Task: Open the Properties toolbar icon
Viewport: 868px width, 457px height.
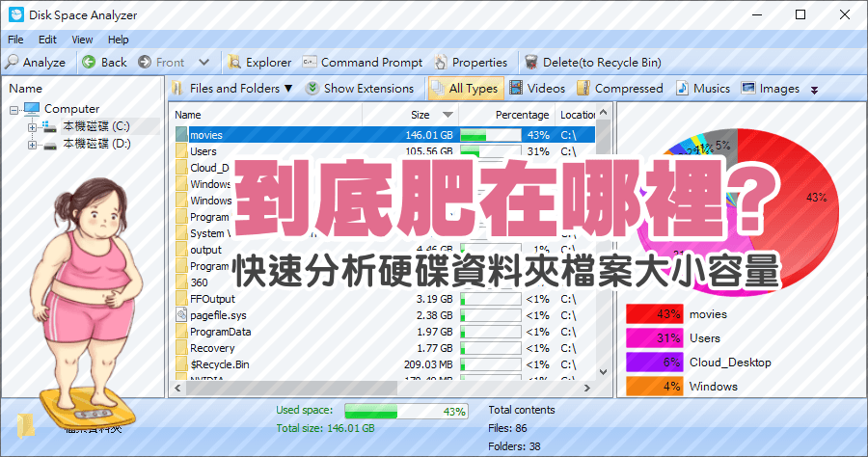Action: pos(441,62)
